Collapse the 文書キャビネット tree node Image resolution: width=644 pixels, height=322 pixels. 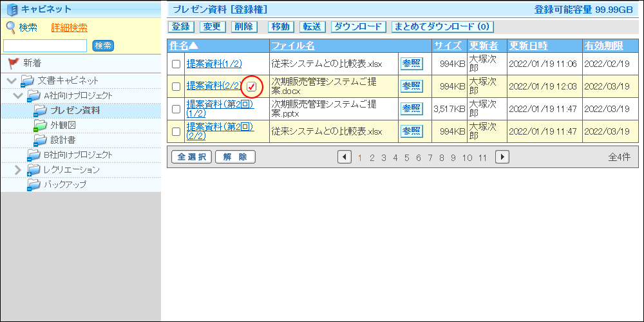point(11,81)
